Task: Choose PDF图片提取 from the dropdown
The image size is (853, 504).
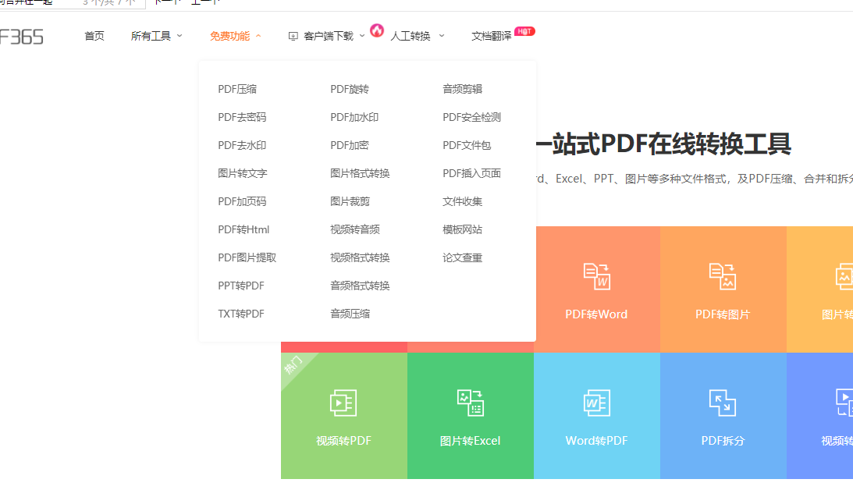Action: tap(247, 257)
